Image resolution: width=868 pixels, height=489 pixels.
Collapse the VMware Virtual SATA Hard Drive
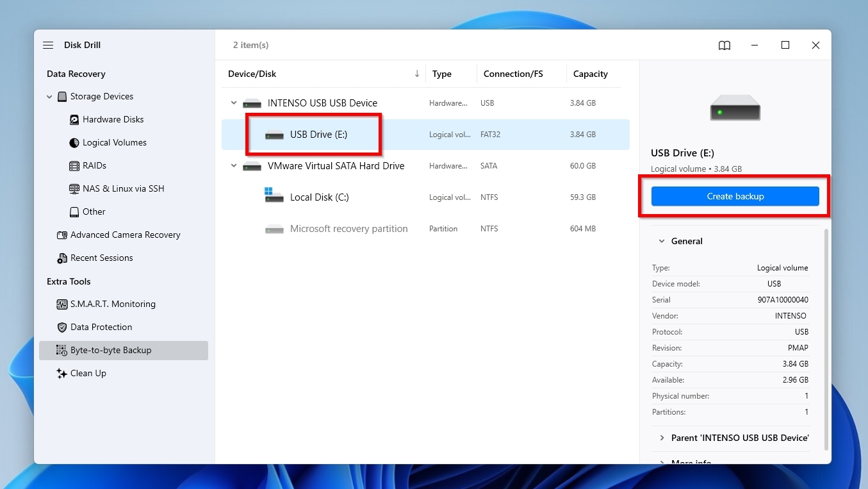(233, 165)
